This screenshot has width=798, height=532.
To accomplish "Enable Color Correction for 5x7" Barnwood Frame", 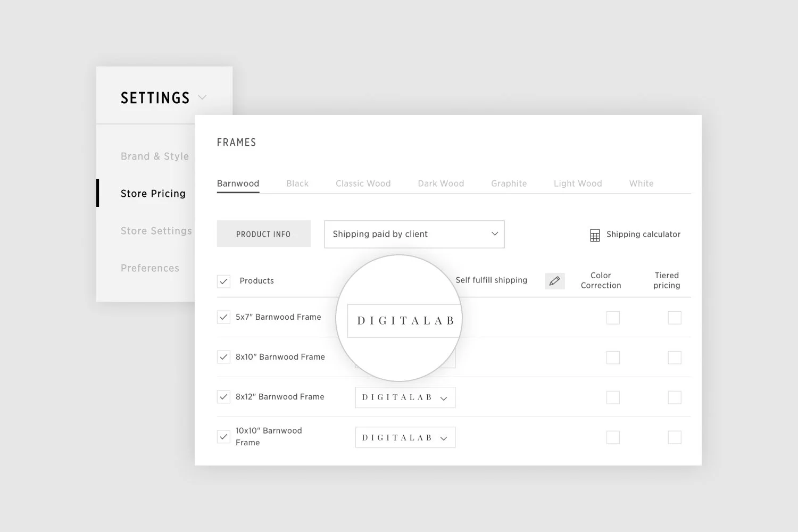I will coord(613,318).
